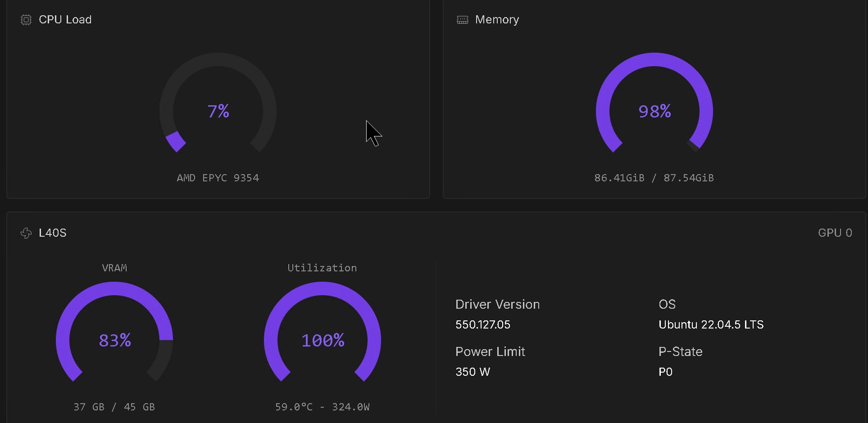The height and width of the screenshot is (423, 868).
Task: Select the 37 GB / 45 GB VRAM text
Action: click(x=114, y=407)
